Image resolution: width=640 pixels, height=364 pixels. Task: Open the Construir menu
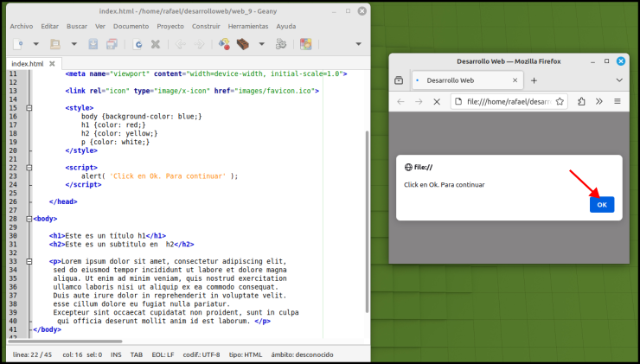(206, 26)
